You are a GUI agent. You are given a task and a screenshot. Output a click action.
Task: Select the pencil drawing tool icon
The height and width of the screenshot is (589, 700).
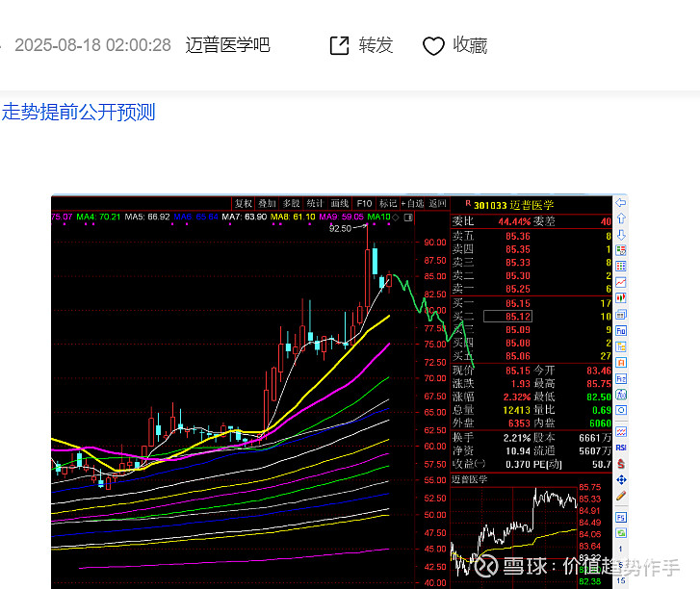click(x=620, y=496)
